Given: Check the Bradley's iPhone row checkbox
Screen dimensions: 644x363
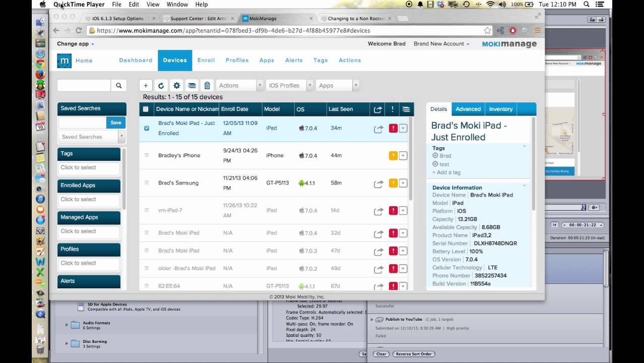Looking at the screenshot, I should [x=147, y=155].
